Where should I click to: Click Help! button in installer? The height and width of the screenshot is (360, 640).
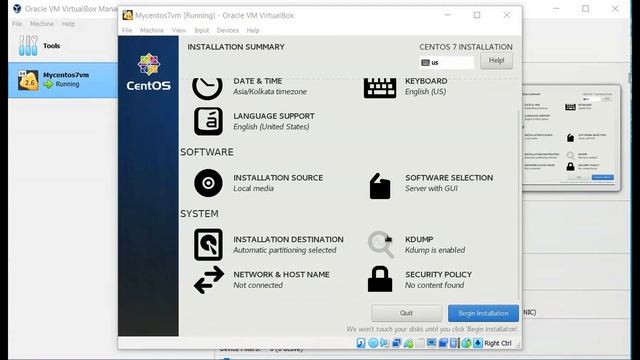(x=496, y=60)
